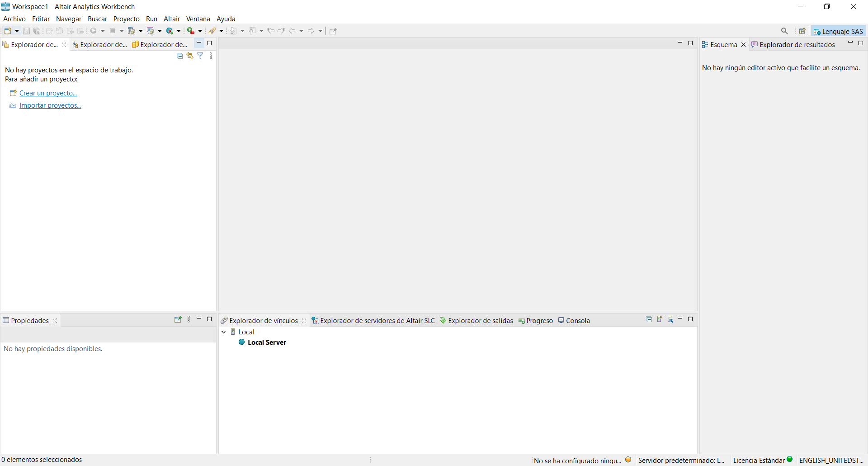Open dropdown next to clear log icon
The image size is (868, 466).
(141, 31)
